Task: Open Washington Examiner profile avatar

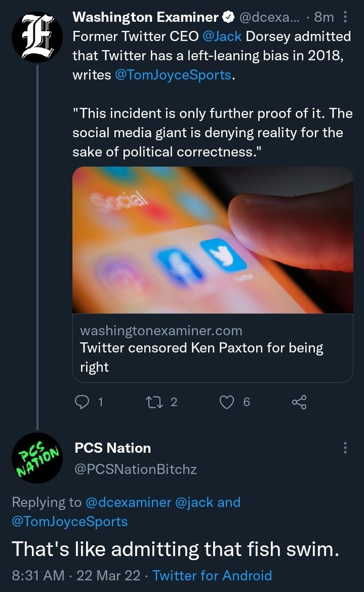Action: point(37,37)
